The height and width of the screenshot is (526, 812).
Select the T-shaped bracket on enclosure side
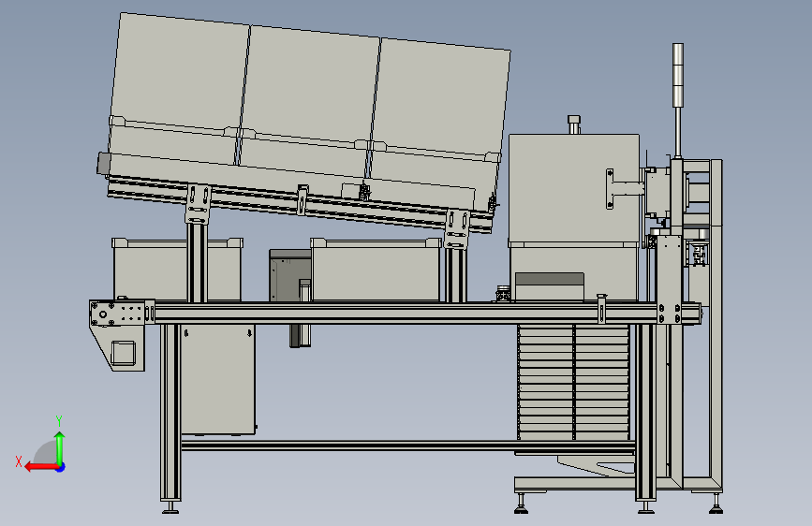coord(624,189)
